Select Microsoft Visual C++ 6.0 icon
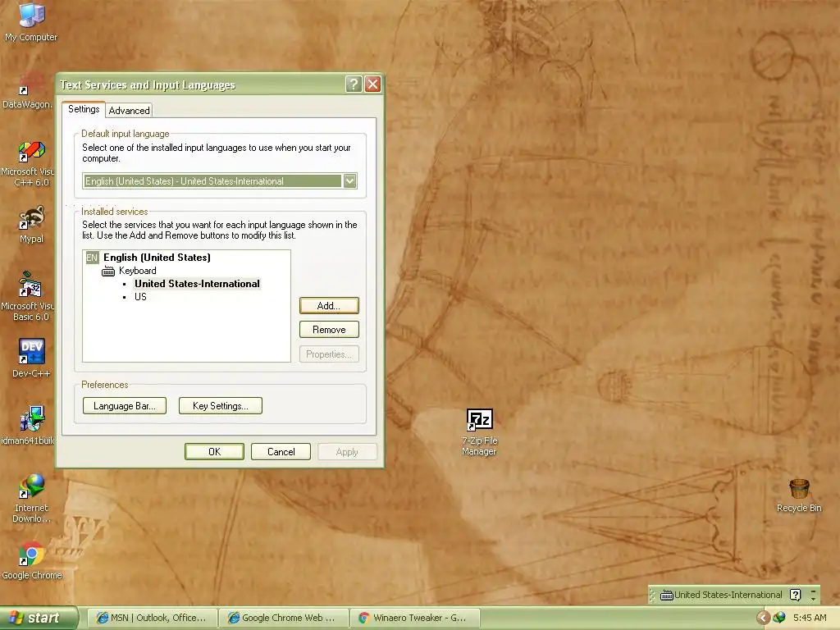The width and height of the screenshot is (840, 630). (27, 163)
